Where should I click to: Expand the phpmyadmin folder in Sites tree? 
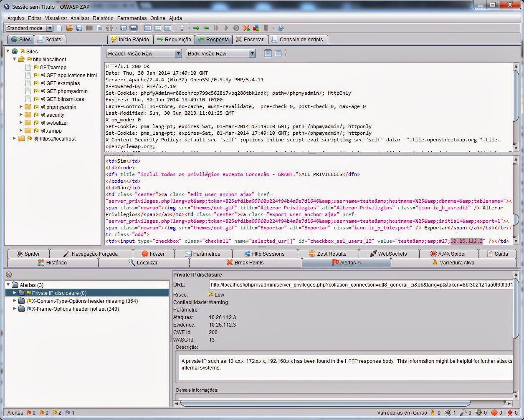coord(22,107)
